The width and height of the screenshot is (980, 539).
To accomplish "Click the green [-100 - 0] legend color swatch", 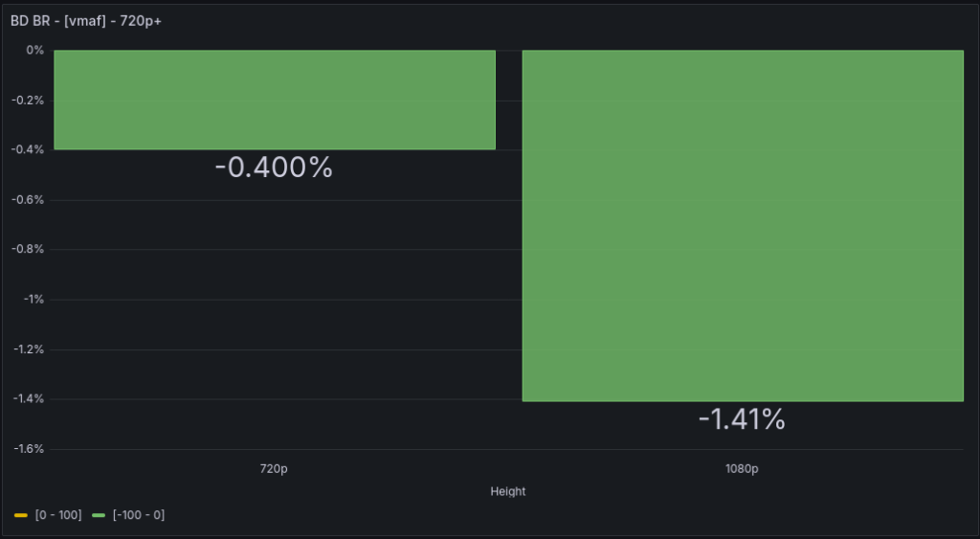I will pyautogui.click(x=99, y=515).
